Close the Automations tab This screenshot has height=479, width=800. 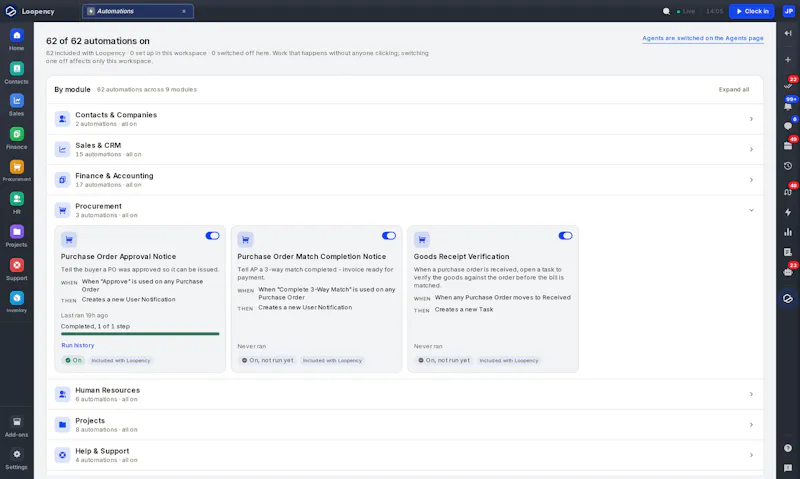184,11
